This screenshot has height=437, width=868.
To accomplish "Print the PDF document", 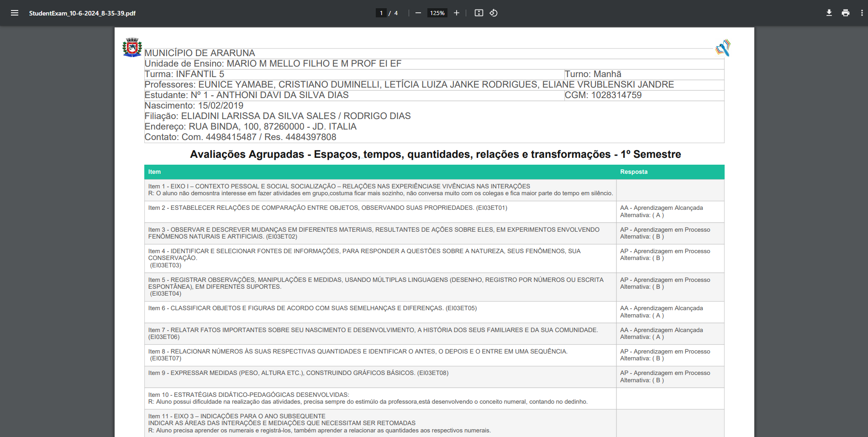I will tap(846, 13).
